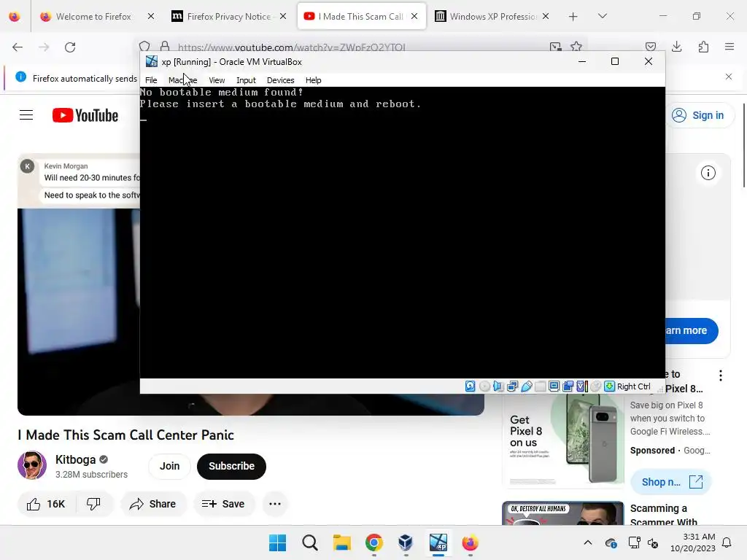Dislike the video with thumbs down

click(94, 504)
